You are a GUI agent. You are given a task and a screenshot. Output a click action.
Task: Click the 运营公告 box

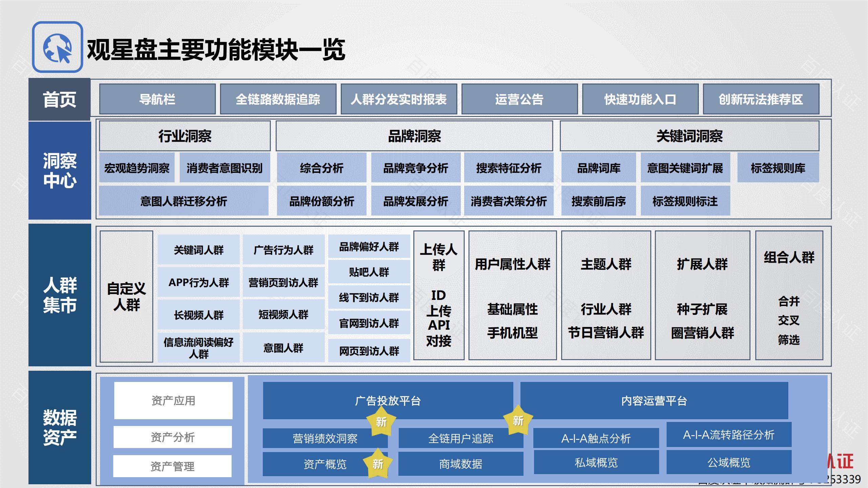point(519,99)
